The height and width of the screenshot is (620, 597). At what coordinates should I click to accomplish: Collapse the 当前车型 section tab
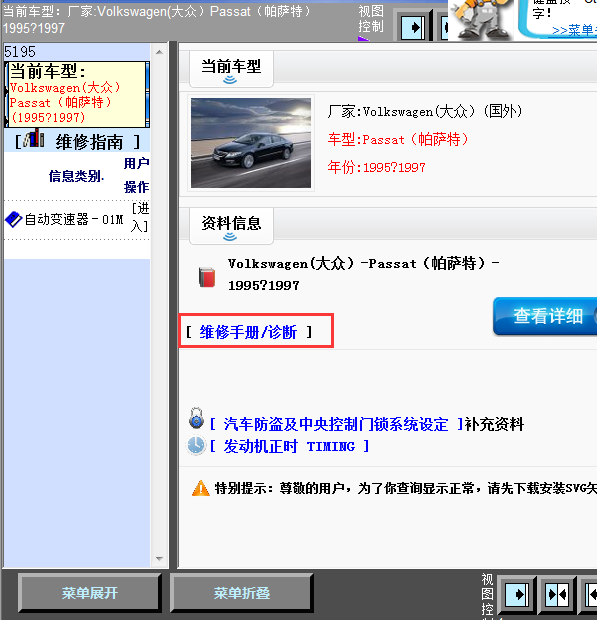(231, 70)
